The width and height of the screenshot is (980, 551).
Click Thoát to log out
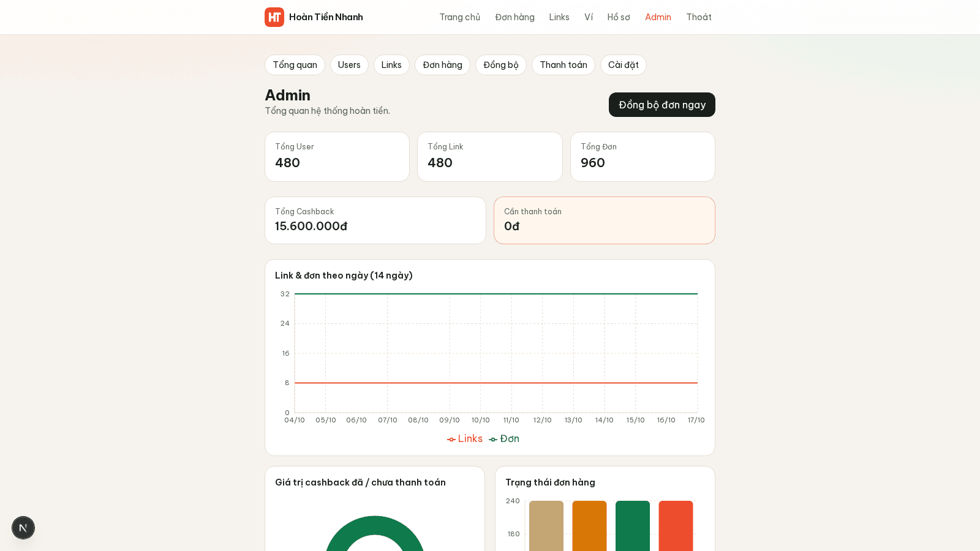pyautogui.click(x=699, y=17)
